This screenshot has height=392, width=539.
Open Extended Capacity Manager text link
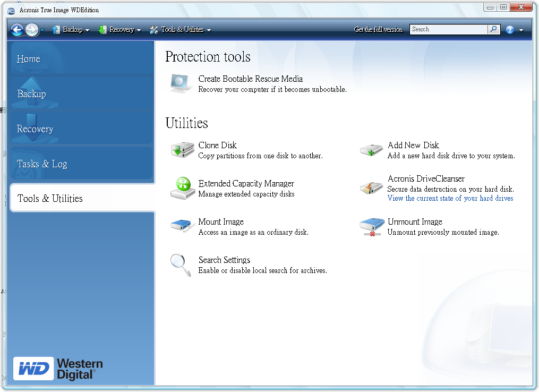(246, 183)
